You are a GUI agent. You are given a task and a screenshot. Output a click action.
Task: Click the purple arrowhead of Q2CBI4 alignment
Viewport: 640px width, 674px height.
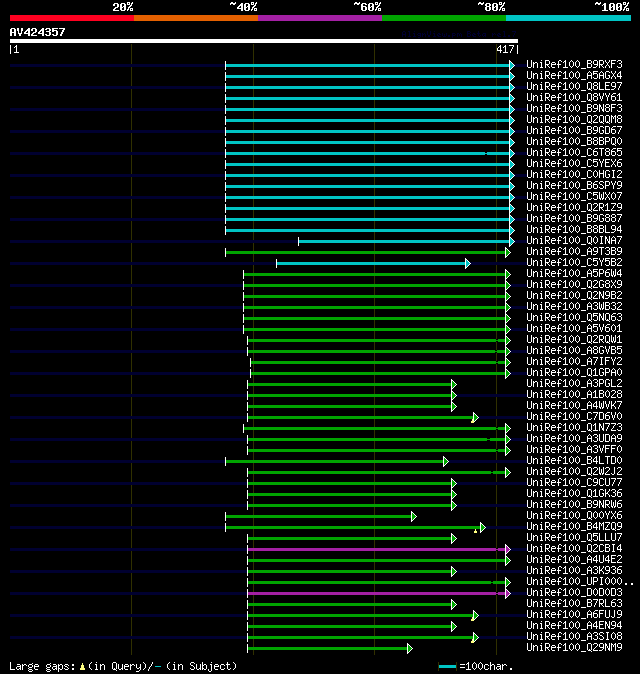(508, 549)
